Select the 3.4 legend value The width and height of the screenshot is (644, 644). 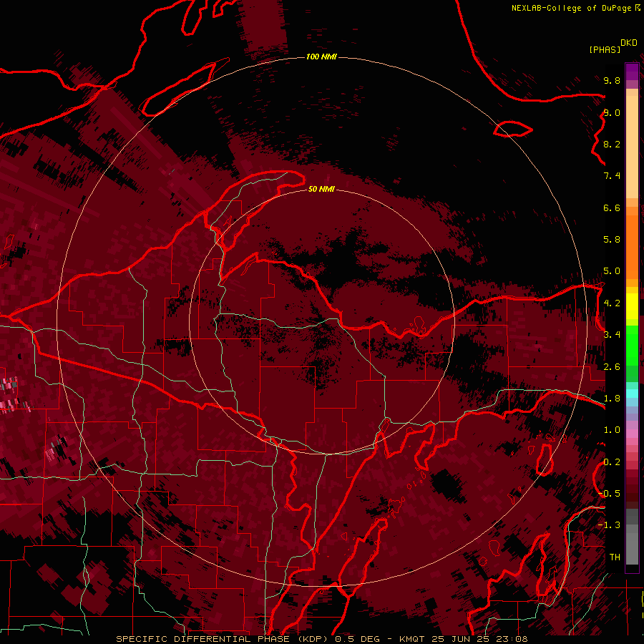[612, 335]
